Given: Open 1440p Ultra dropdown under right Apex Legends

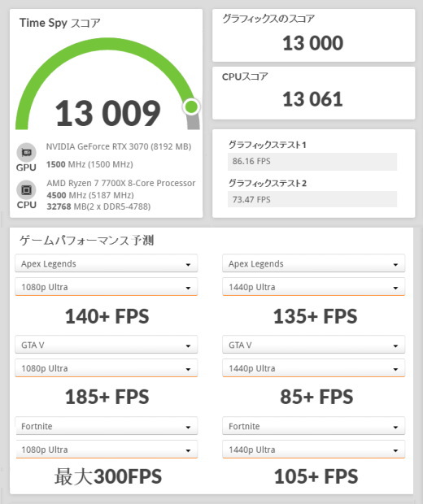Looking at the screenshot, I should (314, 287).
